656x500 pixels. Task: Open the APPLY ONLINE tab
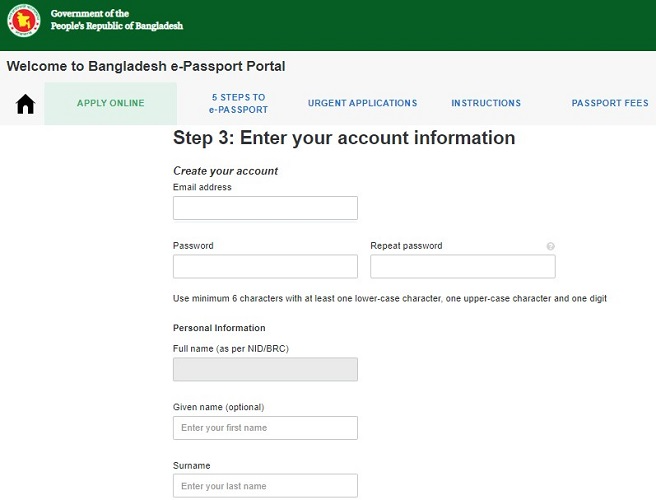click(110, 103)
